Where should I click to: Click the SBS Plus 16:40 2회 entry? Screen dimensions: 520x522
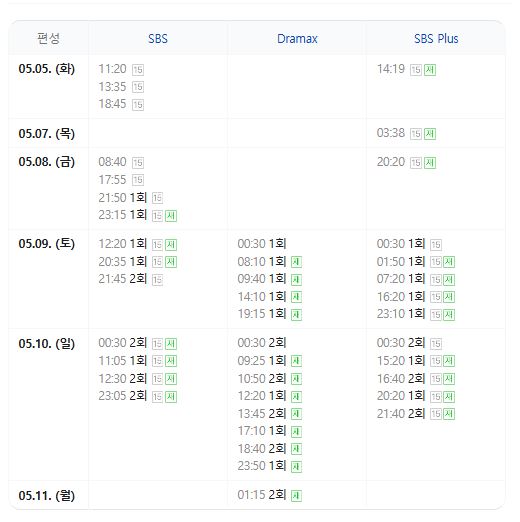coord(401,378)
